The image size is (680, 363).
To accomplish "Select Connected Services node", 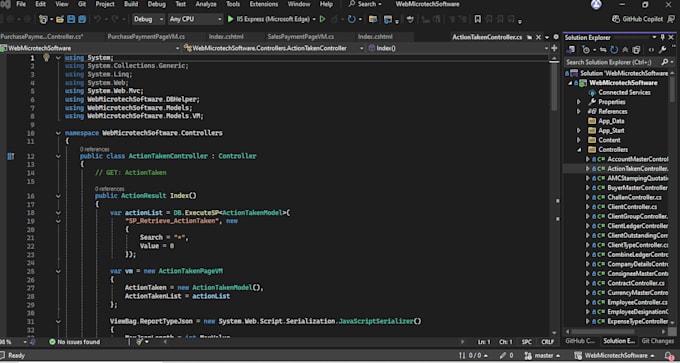I will pos(624,92).
